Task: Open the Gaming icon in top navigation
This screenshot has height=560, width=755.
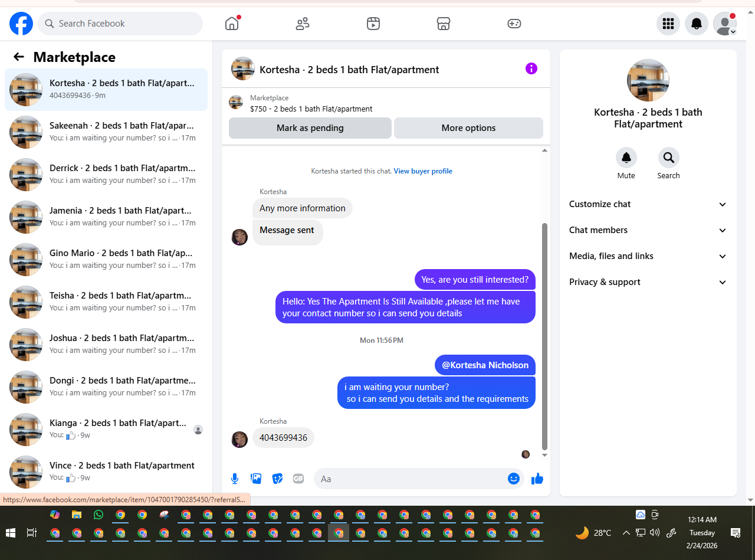Action: (514, 24)
